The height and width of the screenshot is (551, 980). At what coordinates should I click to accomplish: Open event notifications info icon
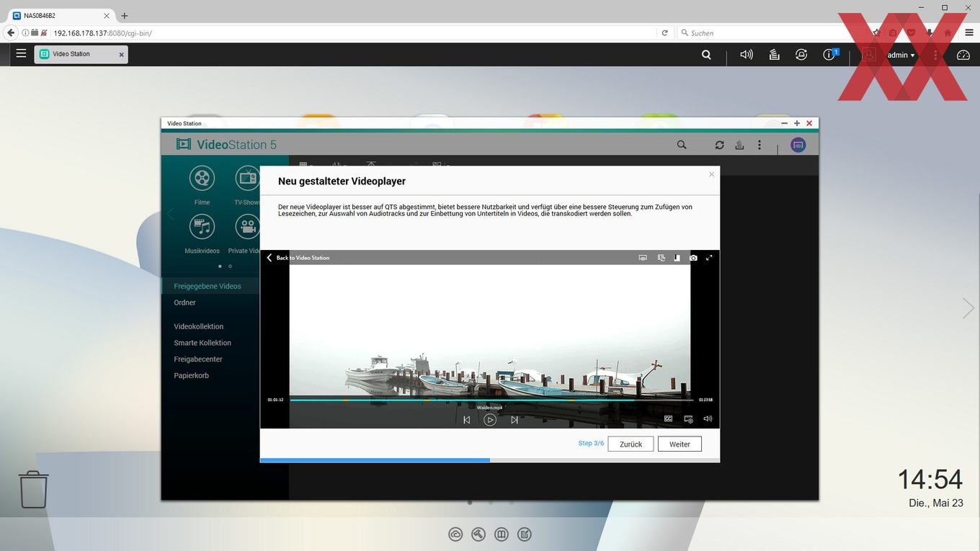pos(829,55)
